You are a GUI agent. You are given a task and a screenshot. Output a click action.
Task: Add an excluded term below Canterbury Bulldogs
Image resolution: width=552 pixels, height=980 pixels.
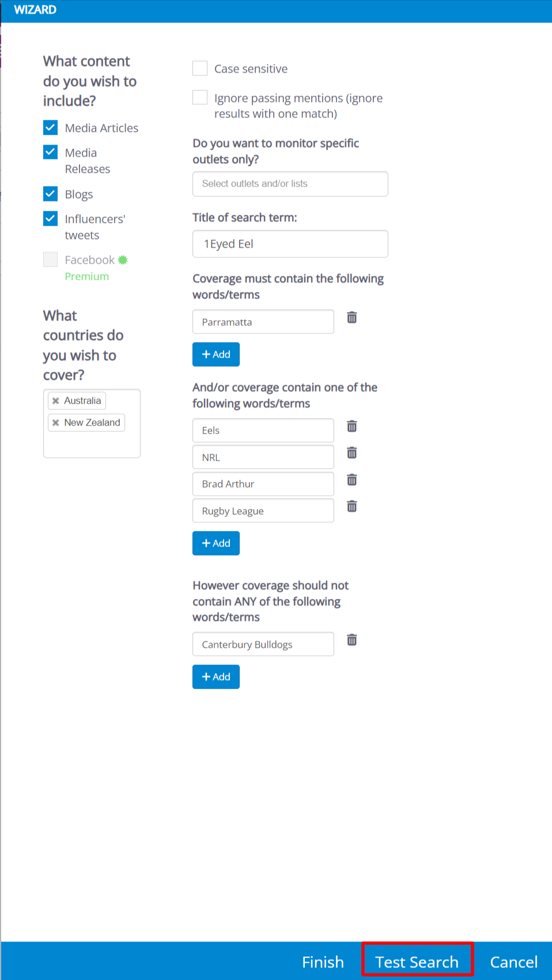click(215, 677)
